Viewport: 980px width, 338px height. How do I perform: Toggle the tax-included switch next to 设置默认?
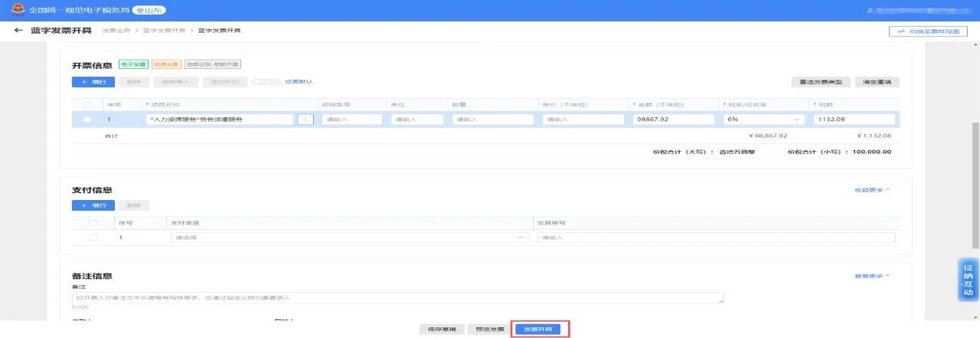[x=266, y=81]
